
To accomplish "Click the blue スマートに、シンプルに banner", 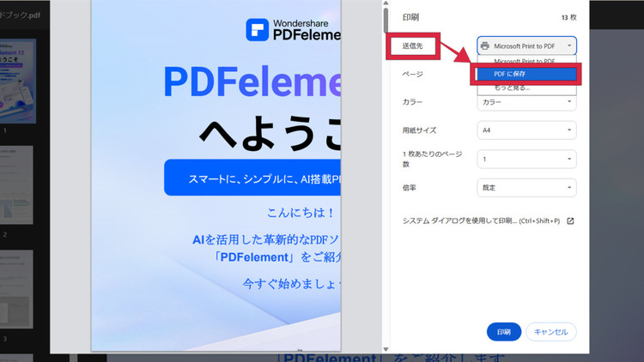I will tap(252, 178).
